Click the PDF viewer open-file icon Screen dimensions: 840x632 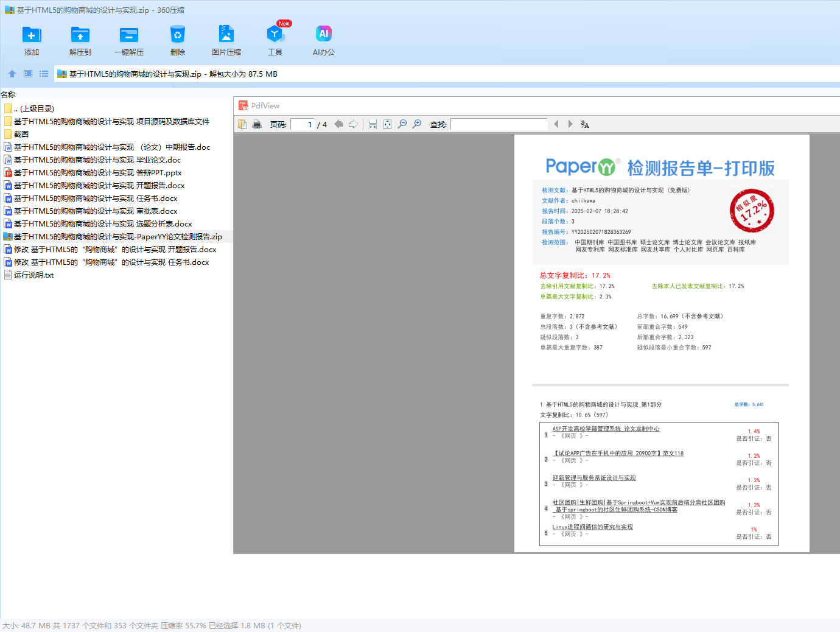tap(242, 124)
